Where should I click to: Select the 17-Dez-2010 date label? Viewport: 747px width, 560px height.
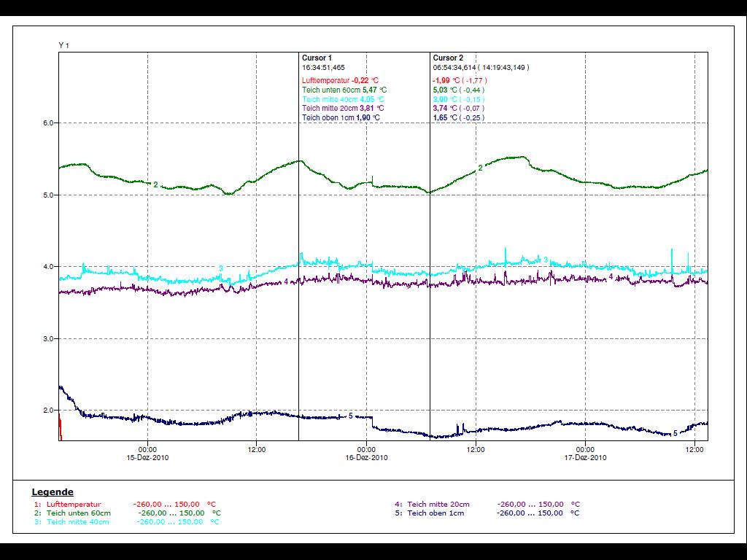(585, 458)
